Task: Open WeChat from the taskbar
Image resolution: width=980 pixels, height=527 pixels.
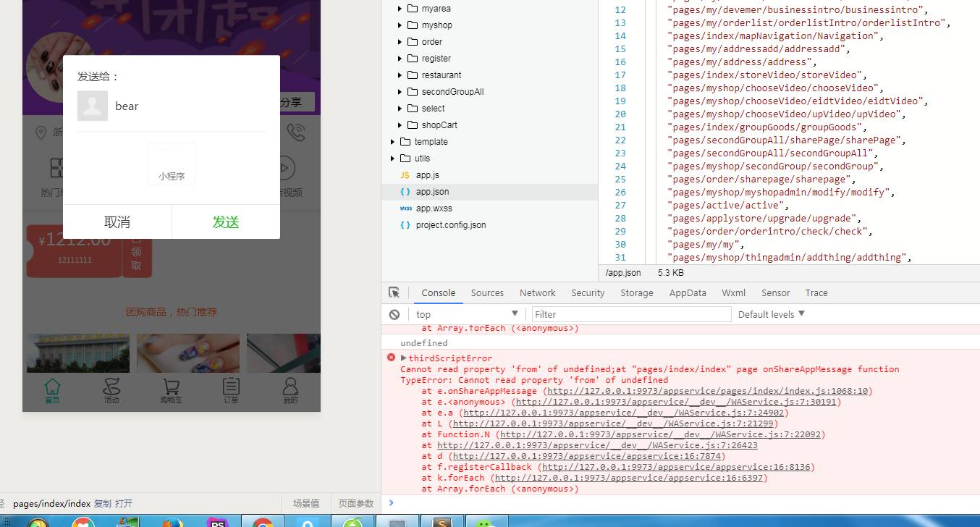Action: [x=487, y=523]
